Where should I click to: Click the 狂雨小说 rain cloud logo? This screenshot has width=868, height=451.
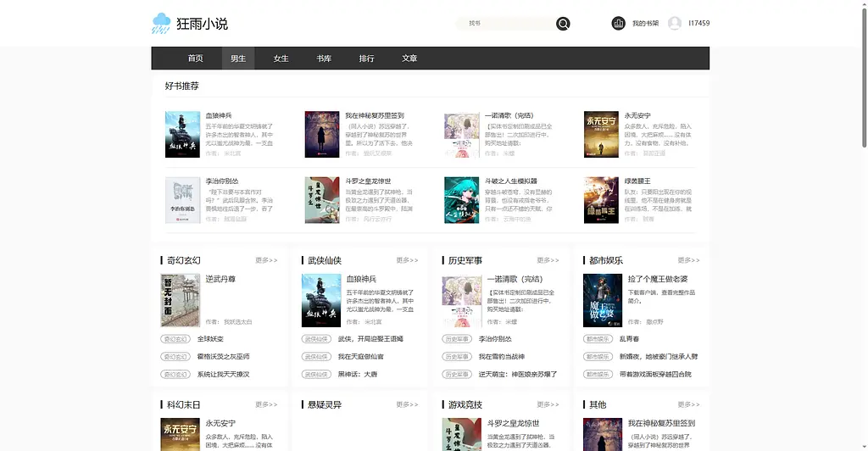161,24
